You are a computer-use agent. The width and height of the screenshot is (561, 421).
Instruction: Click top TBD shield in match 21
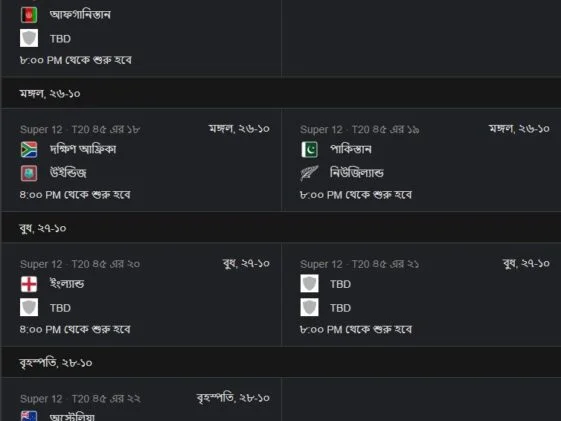click(x=309, y=284)
